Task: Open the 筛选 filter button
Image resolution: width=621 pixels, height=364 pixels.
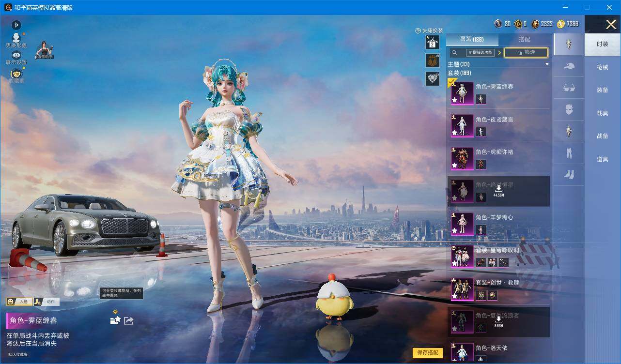Action: (526, 52)
